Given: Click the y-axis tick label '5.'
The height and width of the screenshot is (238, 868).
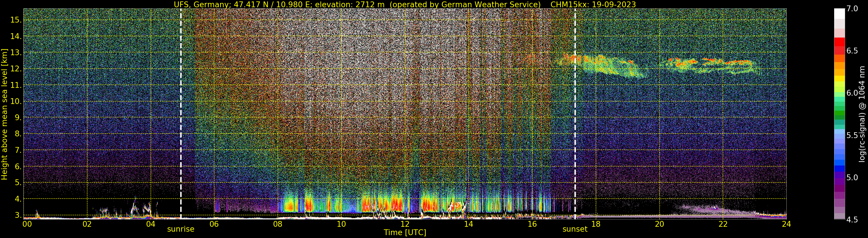Looking at the screenshot, I should 18,183.
